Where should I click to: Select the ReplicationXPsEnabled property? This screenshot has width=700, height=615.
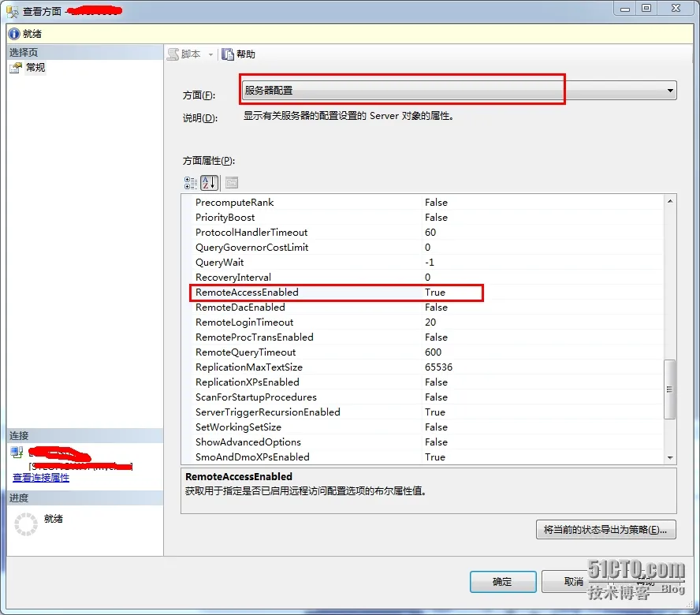tap(248, 382)
